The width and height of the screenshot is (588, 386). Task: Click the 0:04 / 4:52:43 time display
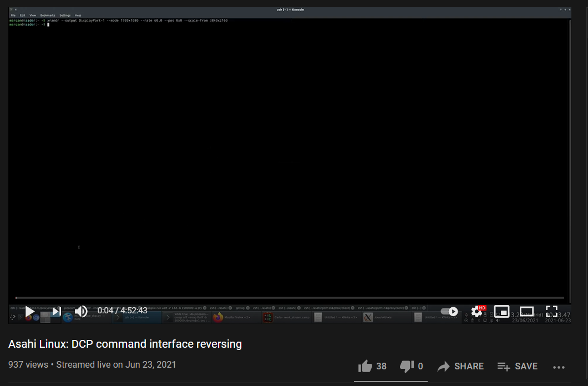click(x=122, y=311)
